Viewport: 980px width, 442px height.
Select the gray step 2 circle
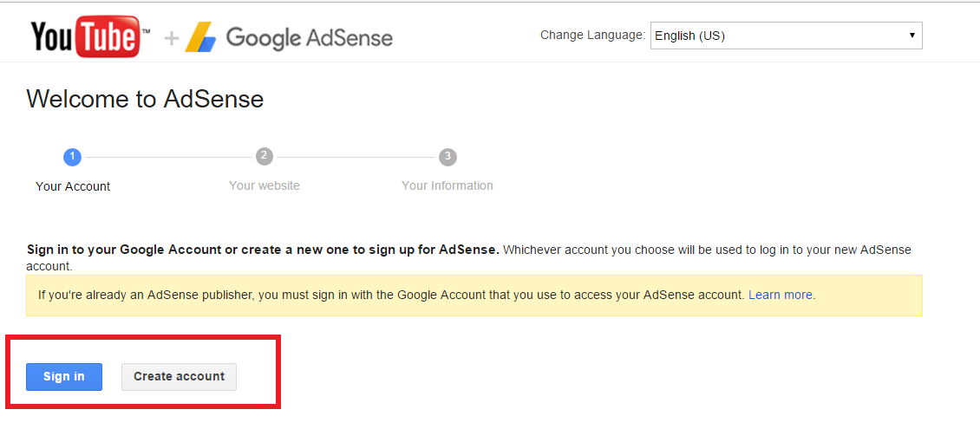(x=265, y=157)
